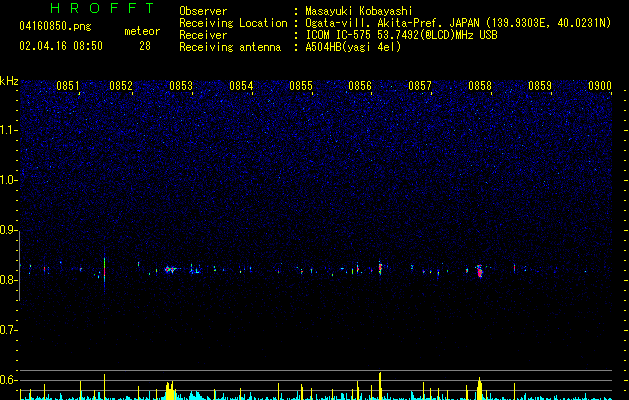Screen dimensions: 629x400
Task: Click the Receiving Location label
Action: pos(233,24)
